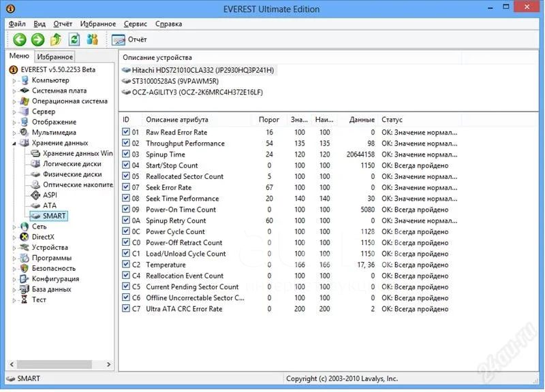This screenshot has width=545, height=392.
Task: Select the Системная плата icon
Action: coord(25,91)
